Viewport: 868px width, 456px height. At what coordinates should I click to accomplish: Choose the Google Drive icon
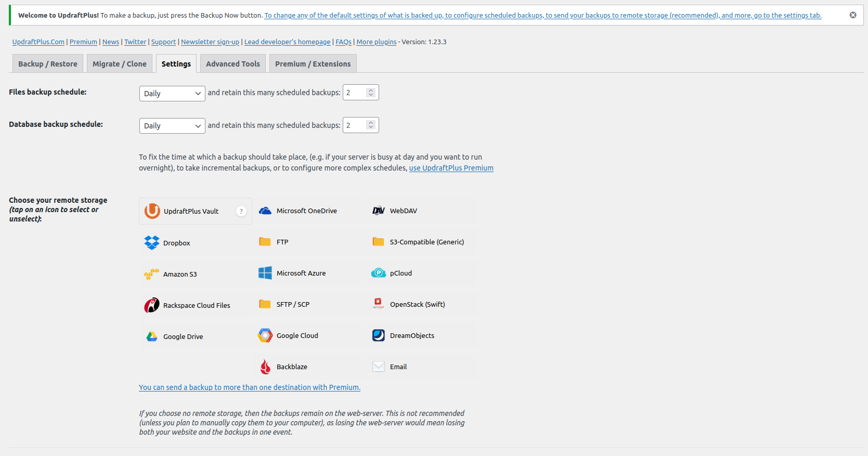point(152,336)
